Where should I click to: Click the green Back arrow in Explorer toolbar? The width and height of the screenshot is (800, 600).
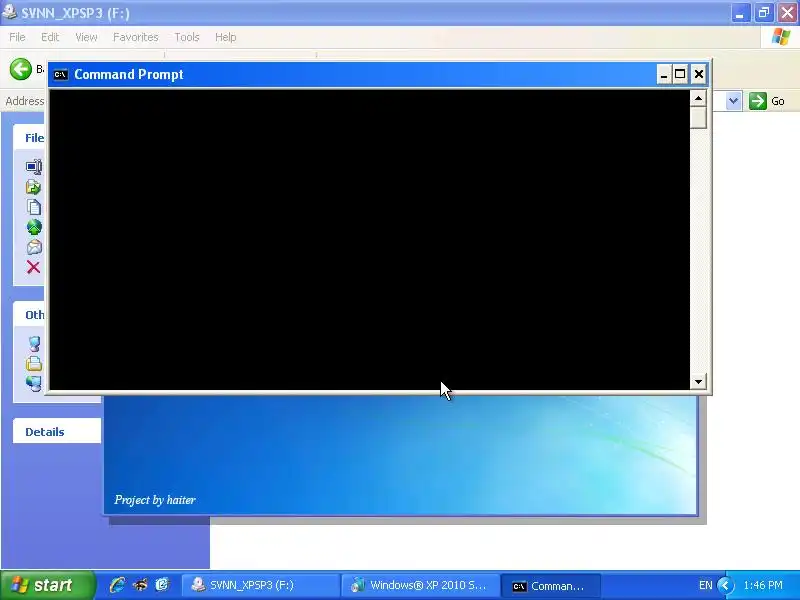pos(20,69)
